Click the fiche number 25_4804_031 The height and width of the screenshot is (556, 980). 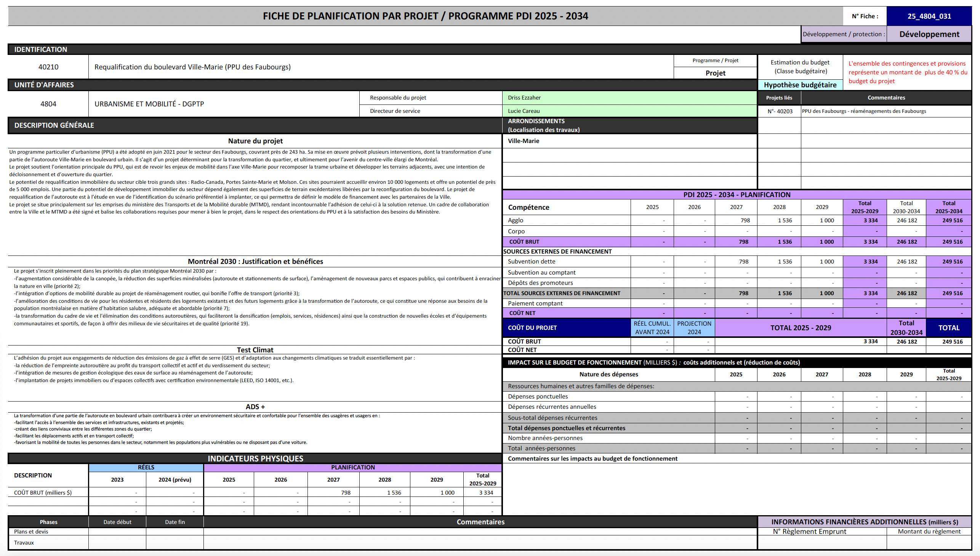(929, 16)
